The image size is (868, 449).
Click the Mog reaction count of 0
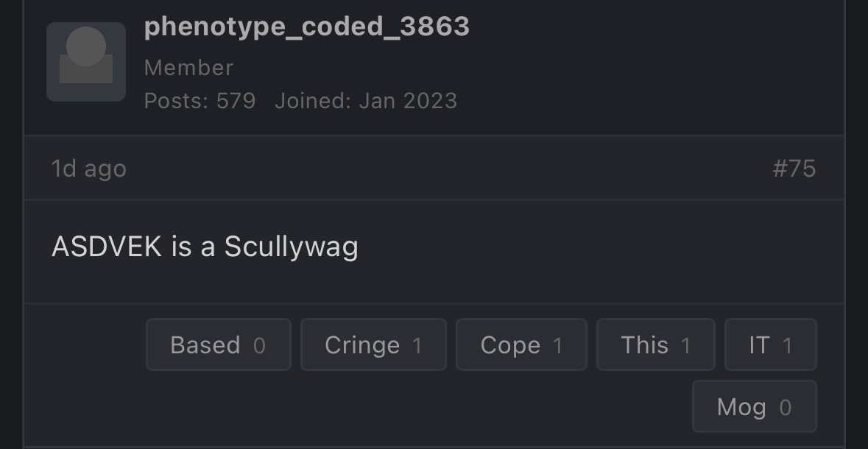point(786,407)
